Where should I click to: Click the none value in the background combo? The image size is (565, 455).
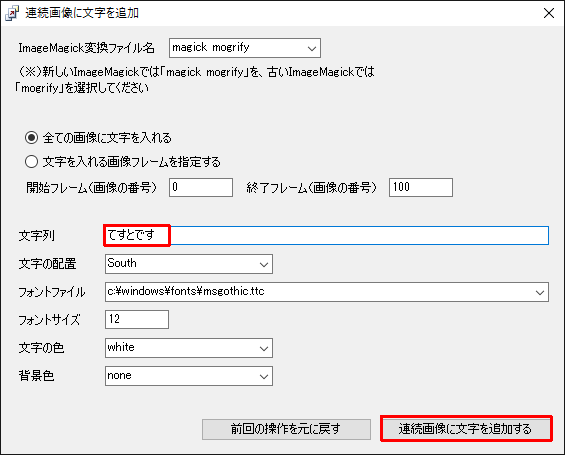[119, 375]
